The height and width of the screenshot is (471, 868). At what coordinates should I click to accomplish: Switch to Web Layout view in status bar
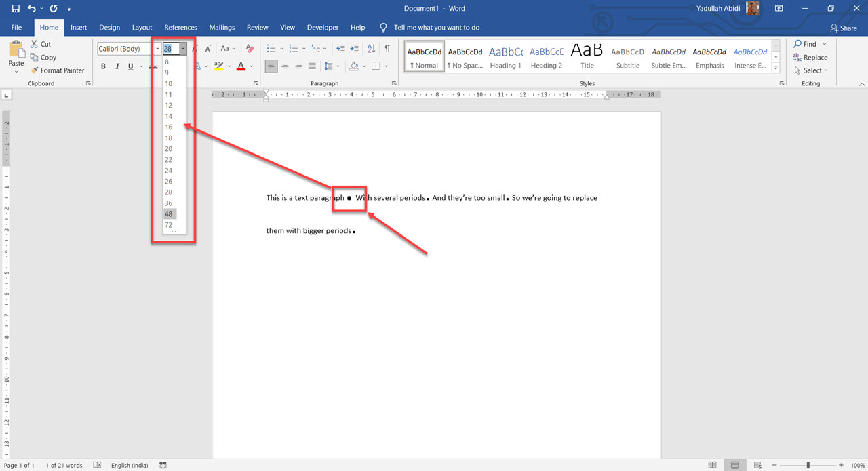click(757, 465)
